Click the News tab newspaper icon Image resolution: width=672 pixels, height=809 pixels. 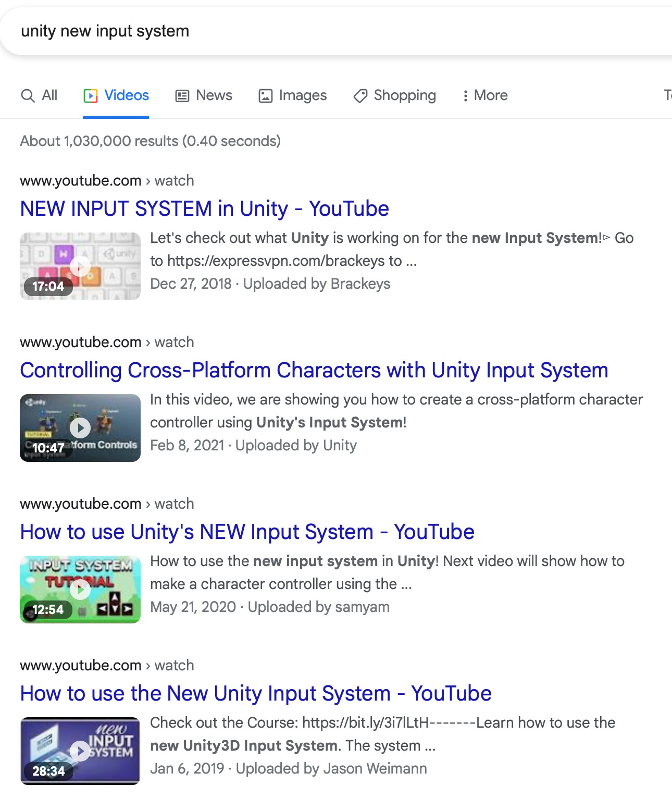coord(182,96)
